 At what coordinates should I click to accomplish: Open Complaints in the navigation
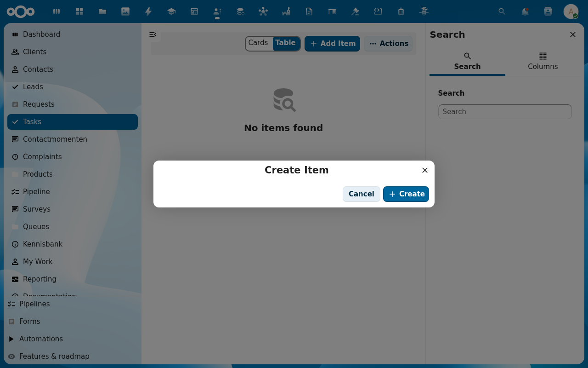[73, 157]
